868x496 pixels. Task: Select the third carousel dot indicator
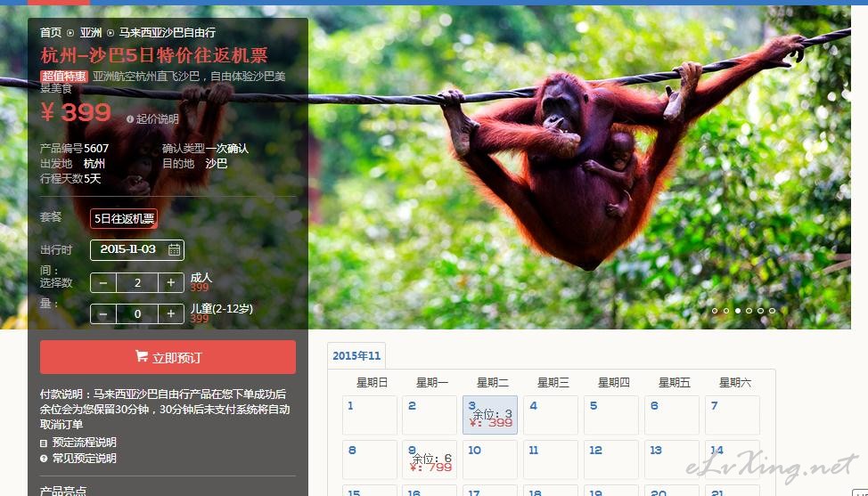[738, 311]
